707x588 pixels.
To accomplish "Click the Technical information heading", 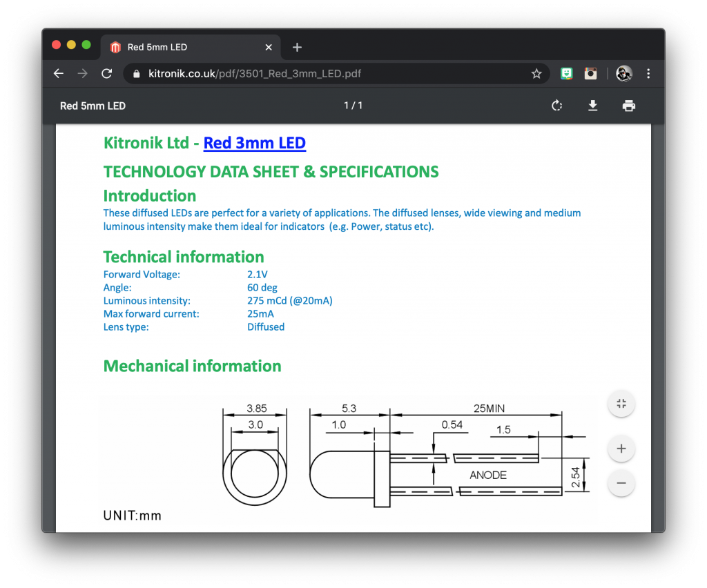I will tap(184, 257).
